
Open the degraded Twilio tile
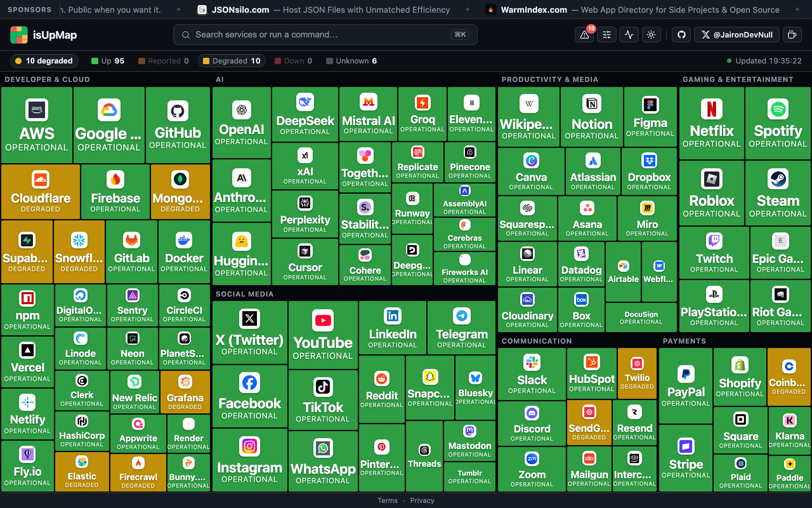coord(637,373)
